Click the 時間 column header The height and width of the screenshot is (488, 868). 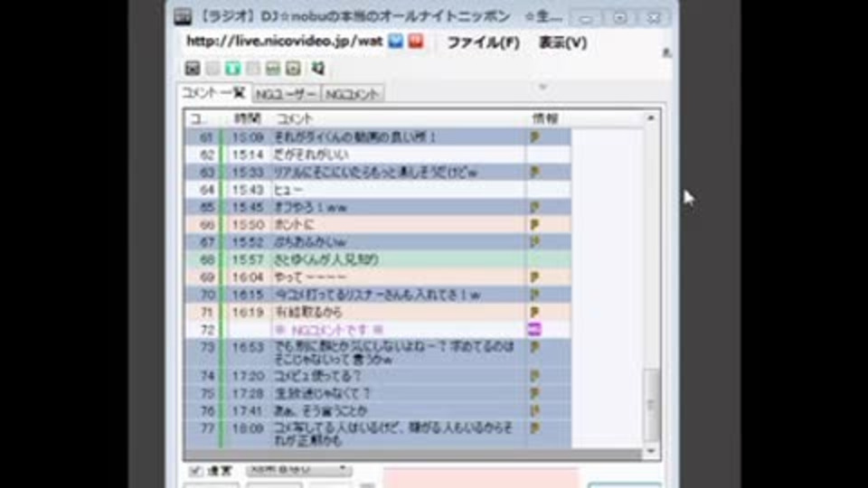(x=248, y=118)
